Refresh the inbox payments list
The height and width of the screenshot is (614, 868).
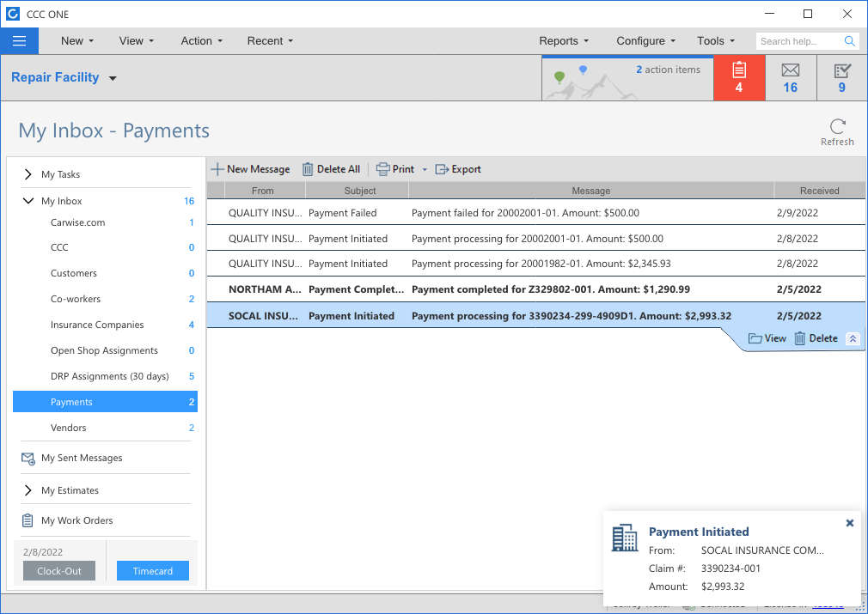pos(837,127)
